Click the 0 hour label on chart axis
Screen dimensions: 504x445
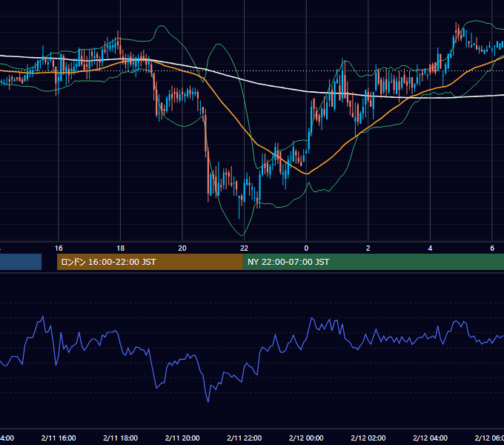click(x=306, y=248)
